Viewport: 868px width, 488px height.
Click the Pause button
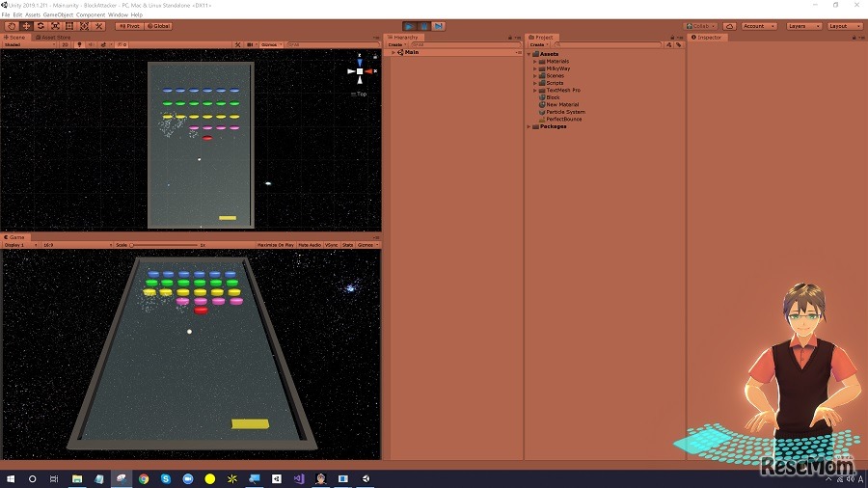tap(423, 26)
